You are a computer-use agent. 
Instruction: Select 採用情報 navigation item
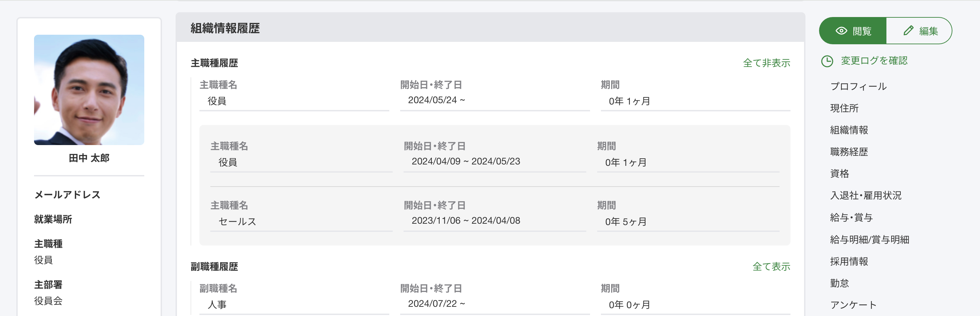click(x=849, y=261)
